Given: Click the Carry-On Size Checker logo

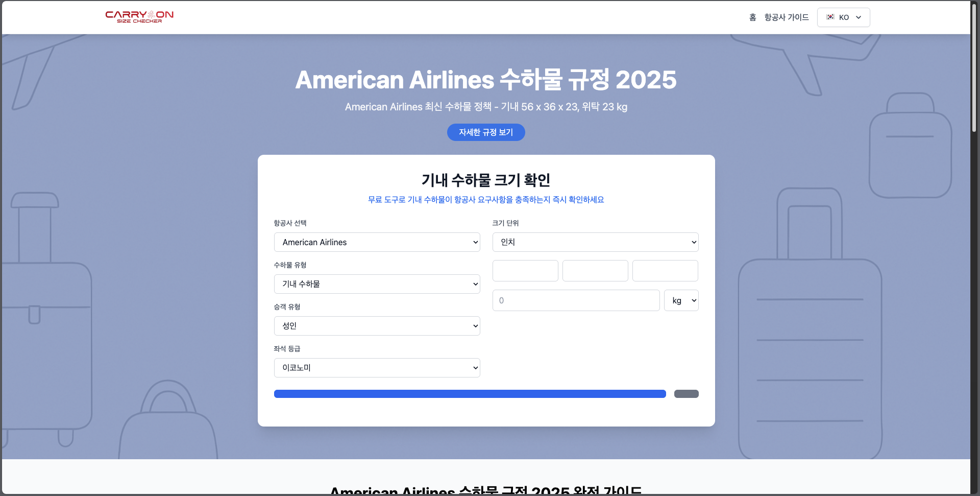Looking at the screenshot, I should click(139, 17).
